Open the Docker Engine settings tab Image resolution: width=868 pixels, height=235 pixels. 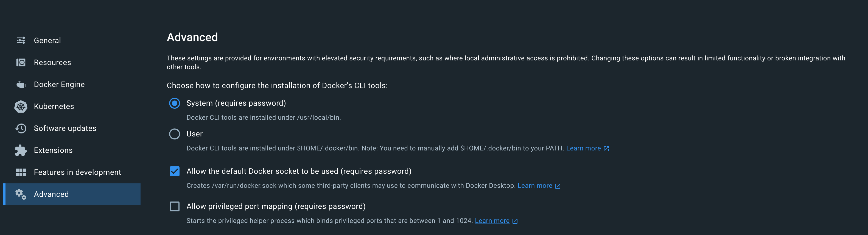(59, 84)
